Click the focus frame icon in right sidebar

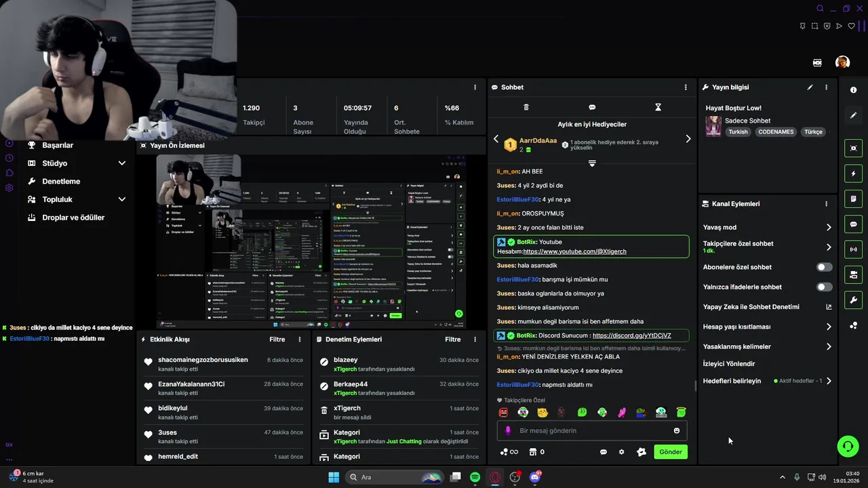click(x=853, y=148)
